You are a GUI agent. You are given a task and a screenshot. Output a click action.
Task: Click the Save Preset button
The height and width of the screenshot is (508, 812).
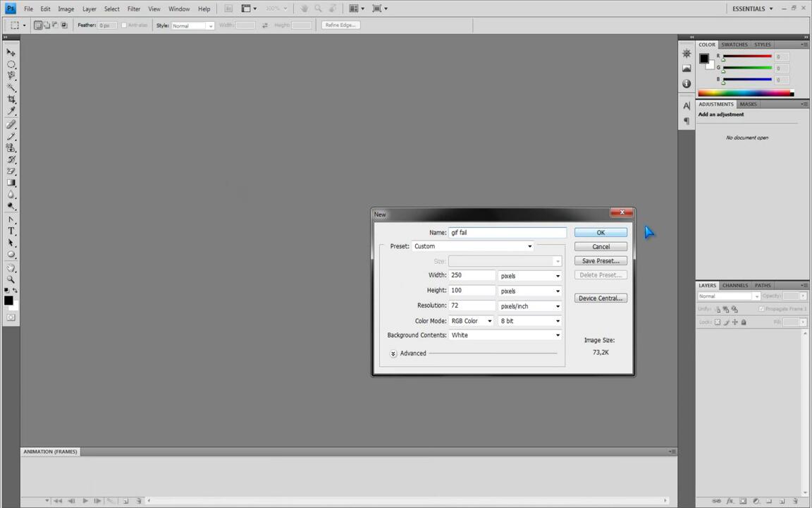[x=601, y=261]
